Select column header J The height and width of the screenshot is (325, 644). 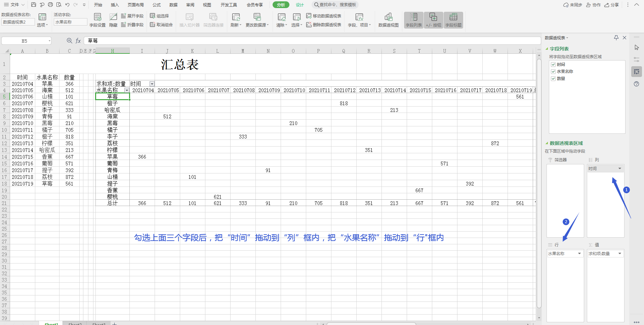(167, 51)
